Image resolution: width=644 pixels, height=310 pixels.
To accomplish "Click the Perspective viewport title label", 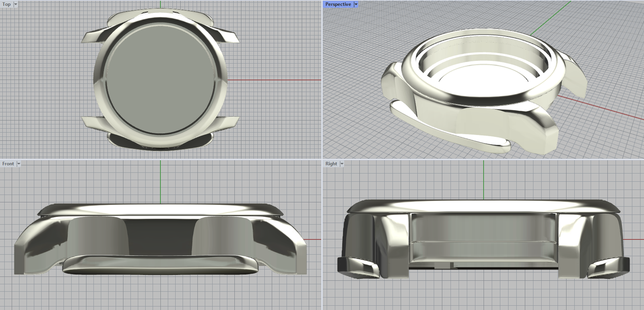I will 338,4.
